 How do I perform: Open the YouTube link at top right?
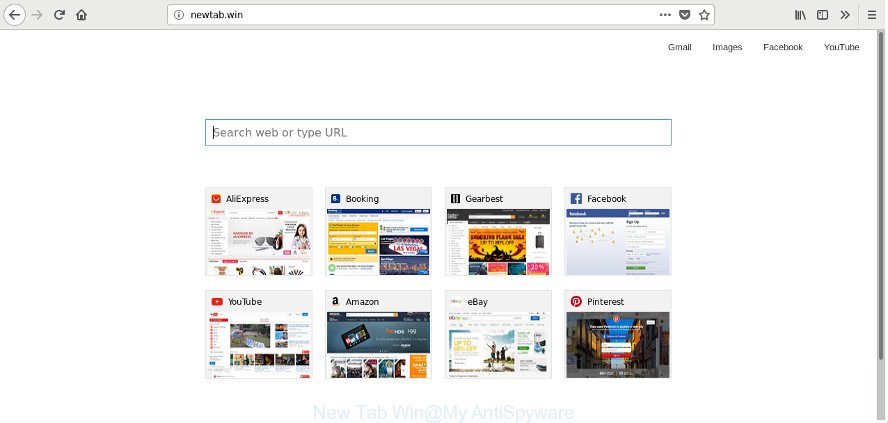tap(842, 47)
